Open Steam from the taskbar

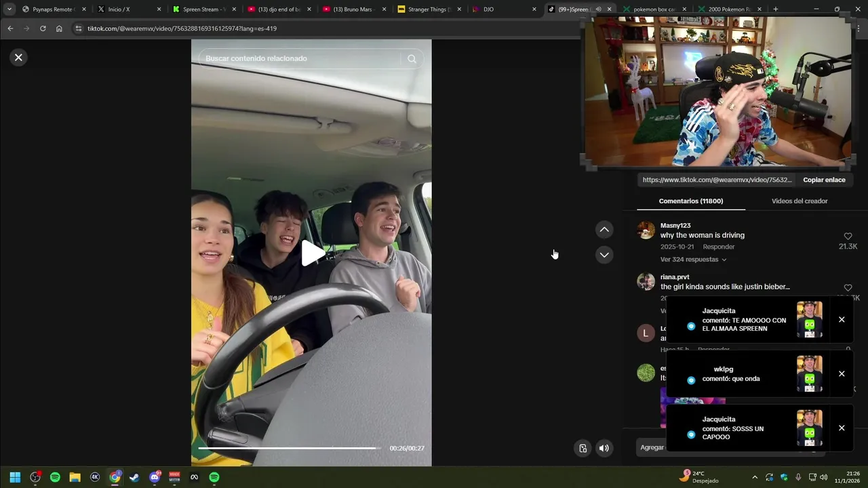(x=134, y=477)
